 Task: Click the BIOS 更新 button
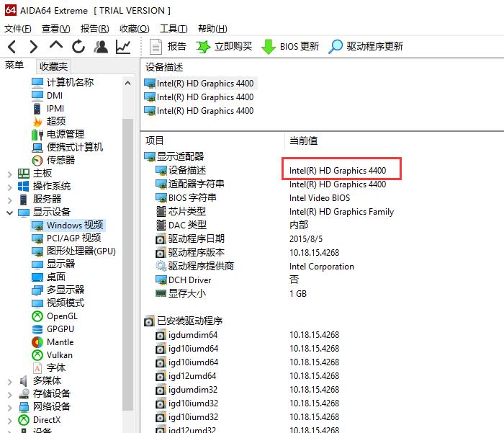(x=290, y=47)
